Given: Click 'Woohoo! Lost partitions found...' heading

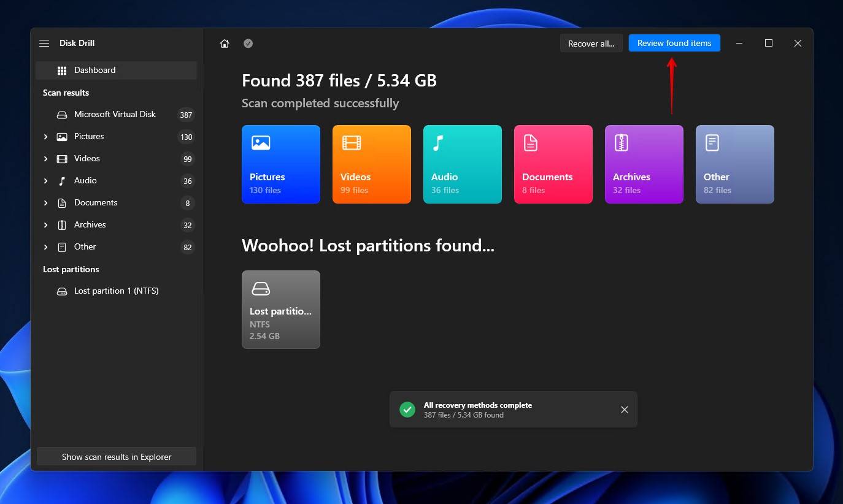Looking at the screenshot, I should (368, 246).
